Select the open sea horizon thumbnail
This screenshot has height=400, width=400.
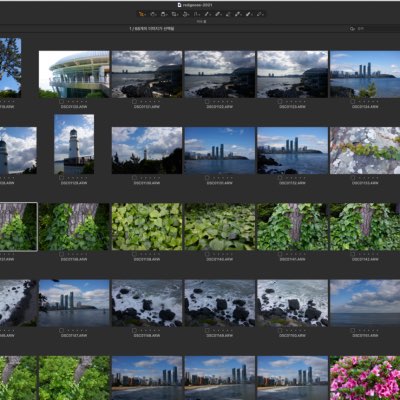pos(365,303)
